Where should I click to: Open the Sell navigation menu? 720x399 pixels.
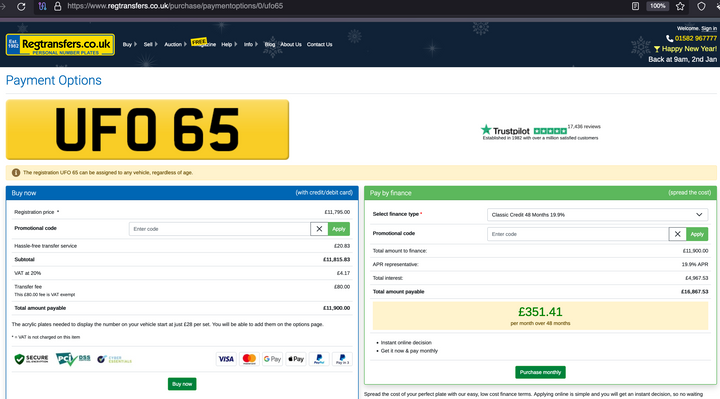click(150, 45)
